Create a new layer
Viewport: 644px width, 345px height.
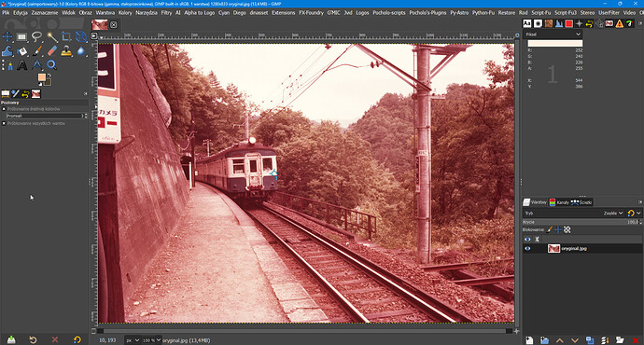tap(529, 340)
